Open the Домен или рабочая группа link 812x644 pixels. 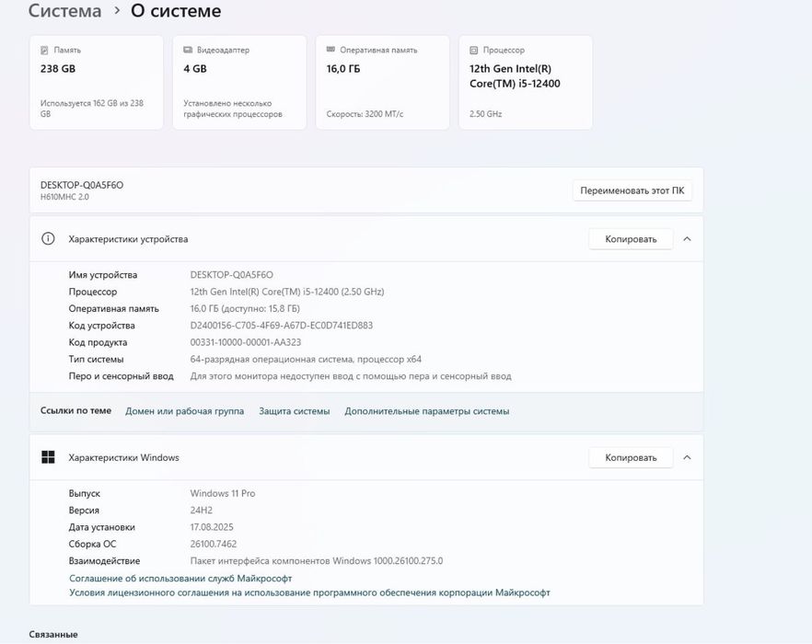pyautogui.click(x=184, y=411)
